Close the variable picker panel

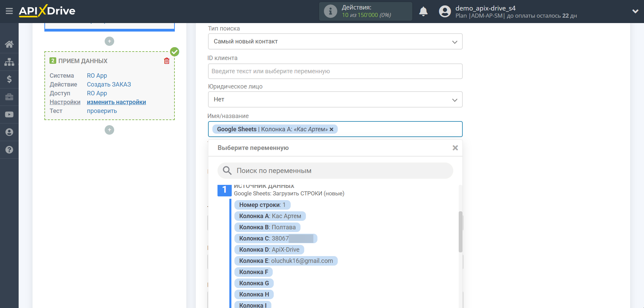(455, 148)
